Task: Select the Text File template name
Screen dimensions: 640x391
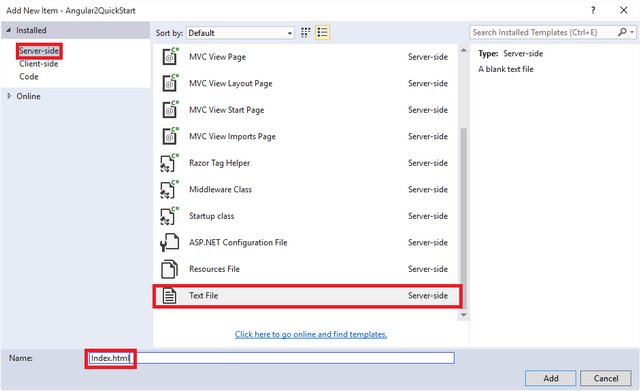Action: point(203,295)
